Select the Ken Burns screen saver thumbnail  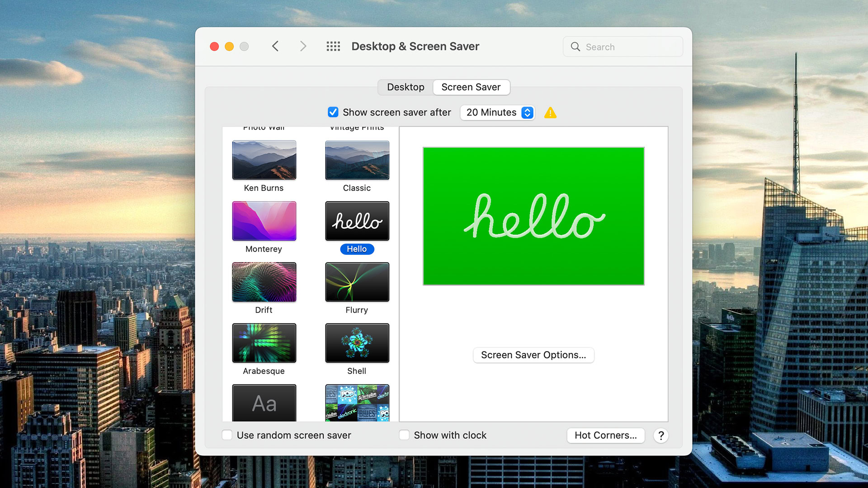click(264, 160)
